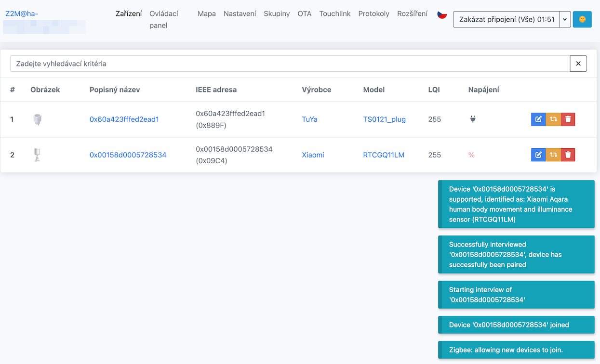The height and width of the screenshot is (364, 600).
Task: View the Protokoly page
Action: 373,13
